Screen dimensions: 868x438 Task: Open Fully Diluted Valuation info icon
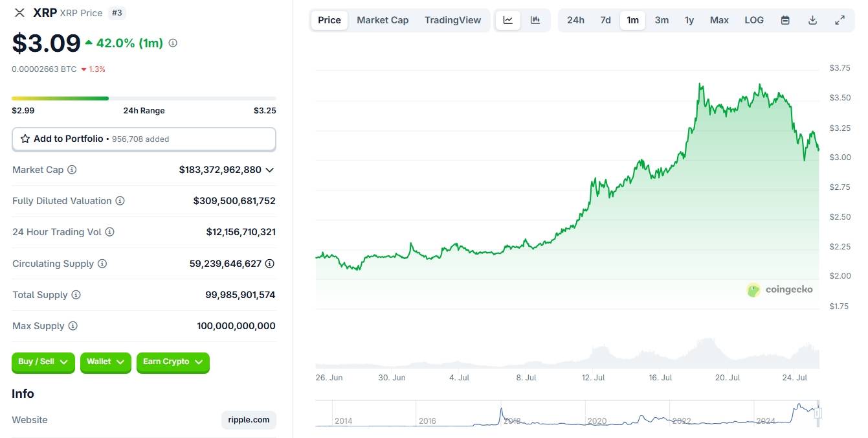click(120, 201)
